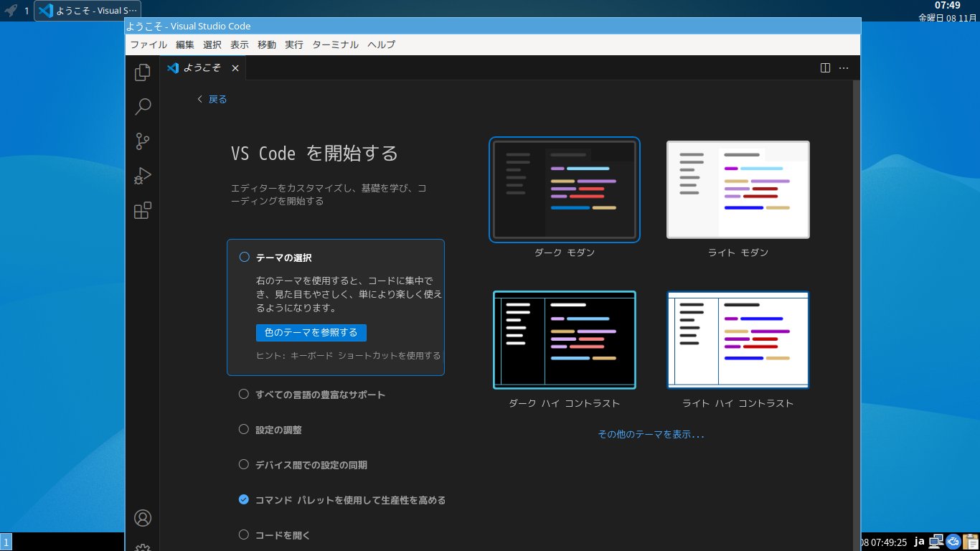Screen dimensions: 980x551
Task: Click the workspace 1 pager at bottom left
Action: pyautogui.click(x=6, y=542)
